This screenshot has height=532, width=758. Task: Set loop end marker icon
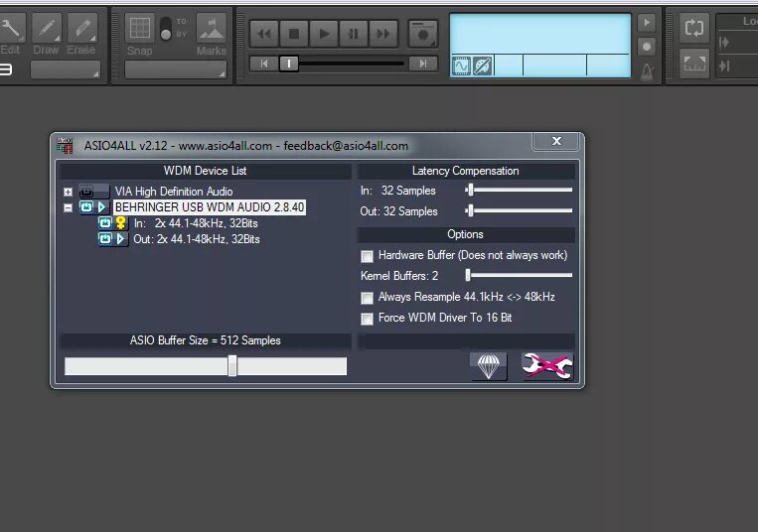click(x=724, y=66)
